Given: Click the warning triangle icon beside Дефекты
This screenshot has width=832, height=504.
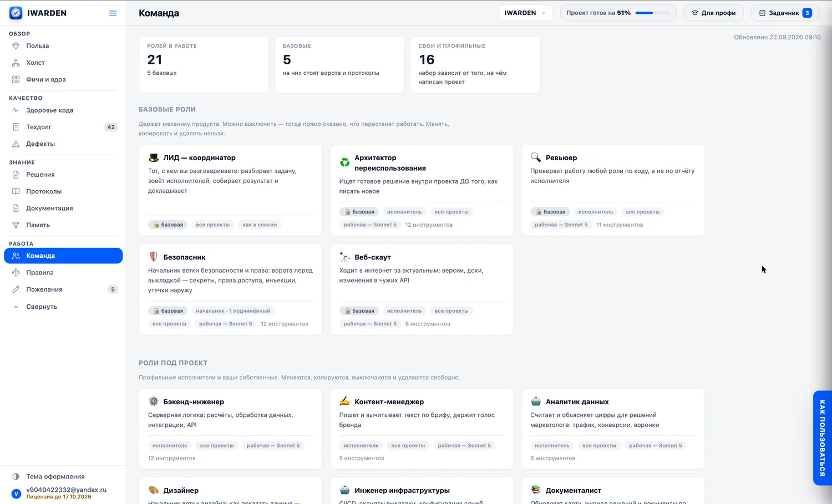Looking at the screenshot, I should (x=16, y=144).
